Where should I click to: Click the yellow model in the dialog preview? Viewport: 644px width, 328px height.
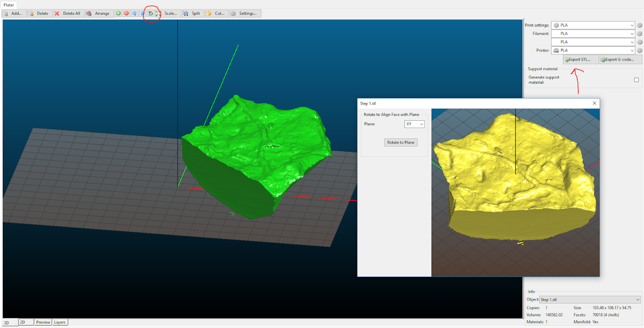point(515,177)
